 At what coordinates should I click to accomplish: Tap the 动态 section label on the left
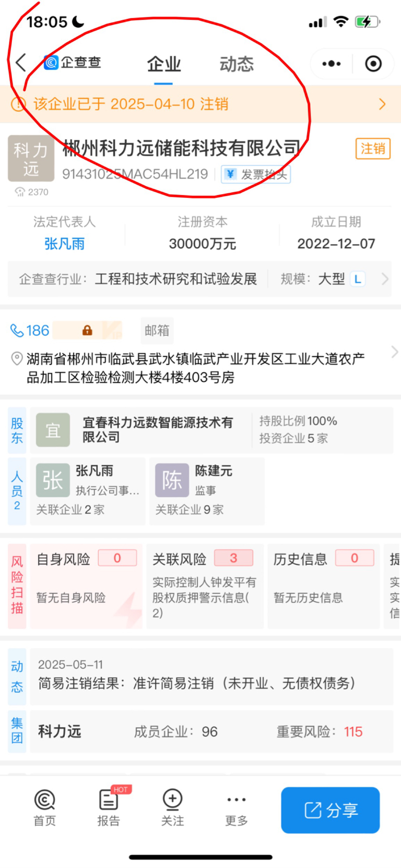pyautogui.click(x=17, y=677)
